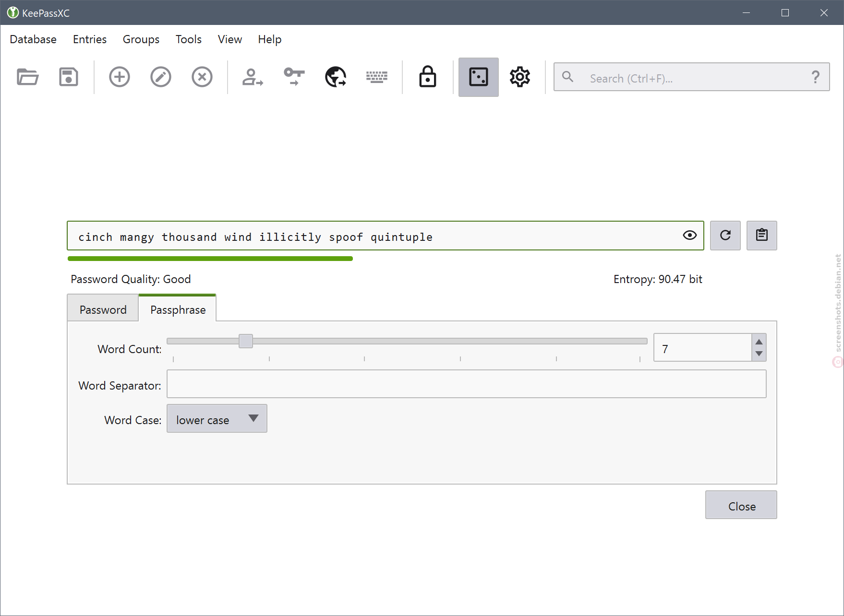Select the Passphrase tab

(x=178, y=309)
